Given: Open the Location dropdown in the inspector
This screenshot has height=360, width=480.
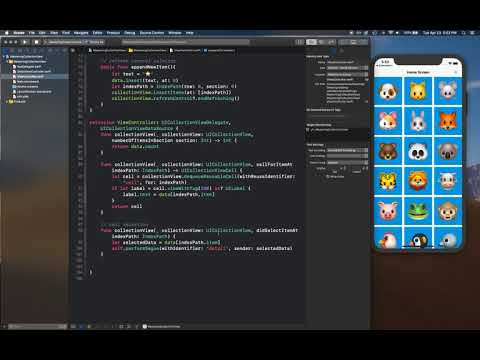Looking at the screenshot, I should pos(347,75).
